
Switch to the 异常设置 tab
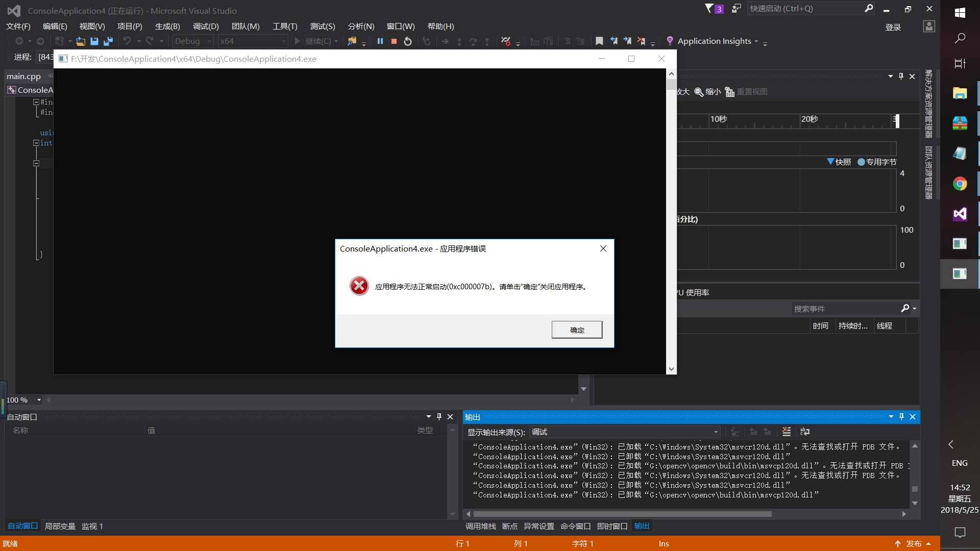538,526
